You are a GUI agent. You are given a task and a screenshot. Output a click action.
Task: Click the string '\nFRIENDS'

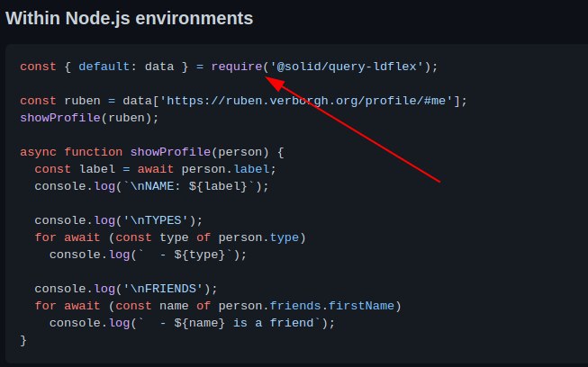pos(163,289)
